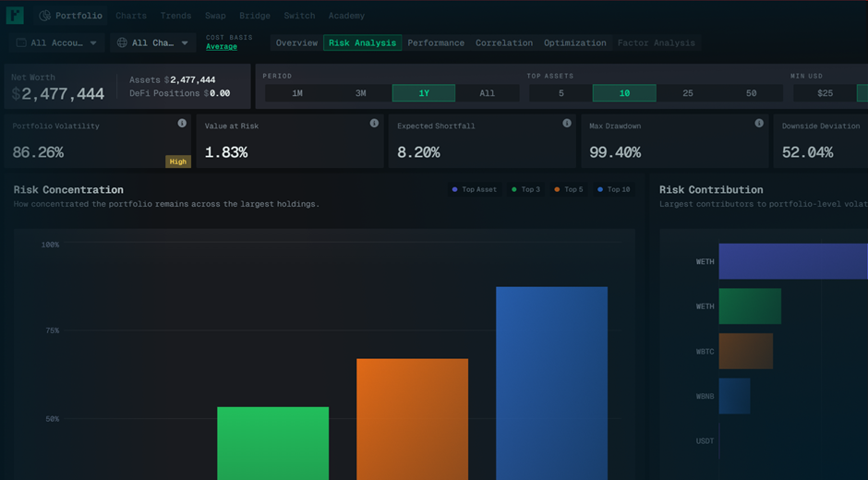Viewport: 868px width, 480px height.
Task: Select the Risk Analysis tab
Action: coord(363,42)
